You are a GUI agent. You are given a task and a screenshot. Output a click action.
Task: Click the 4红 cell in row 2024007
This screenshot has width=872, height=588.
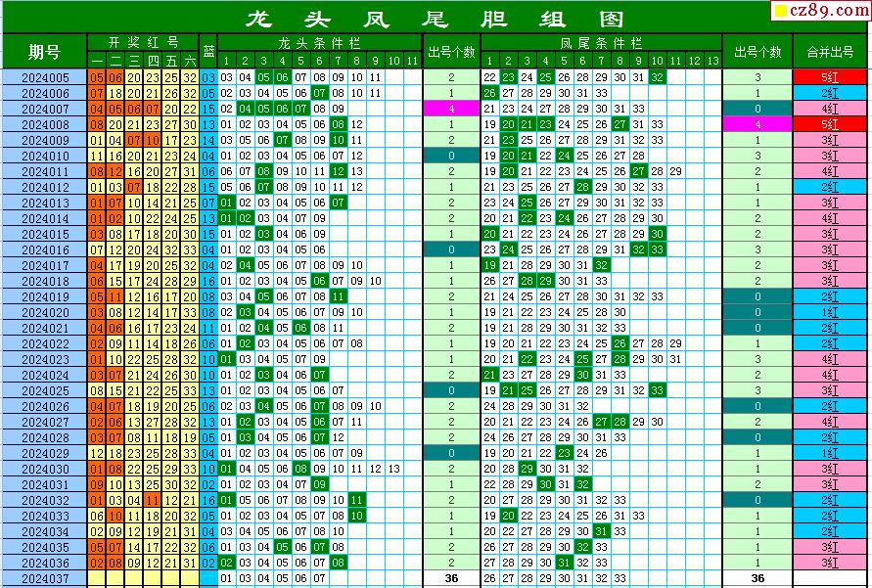[x=830, y=109]
